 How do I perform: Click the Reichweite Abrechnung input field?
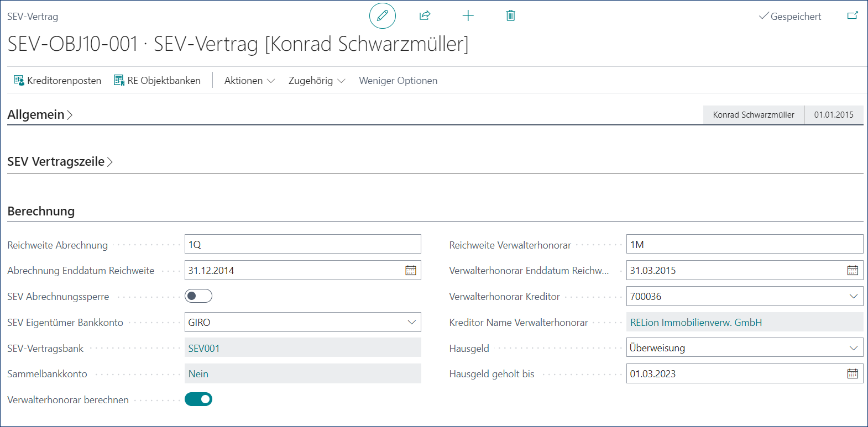click(302, 244)
